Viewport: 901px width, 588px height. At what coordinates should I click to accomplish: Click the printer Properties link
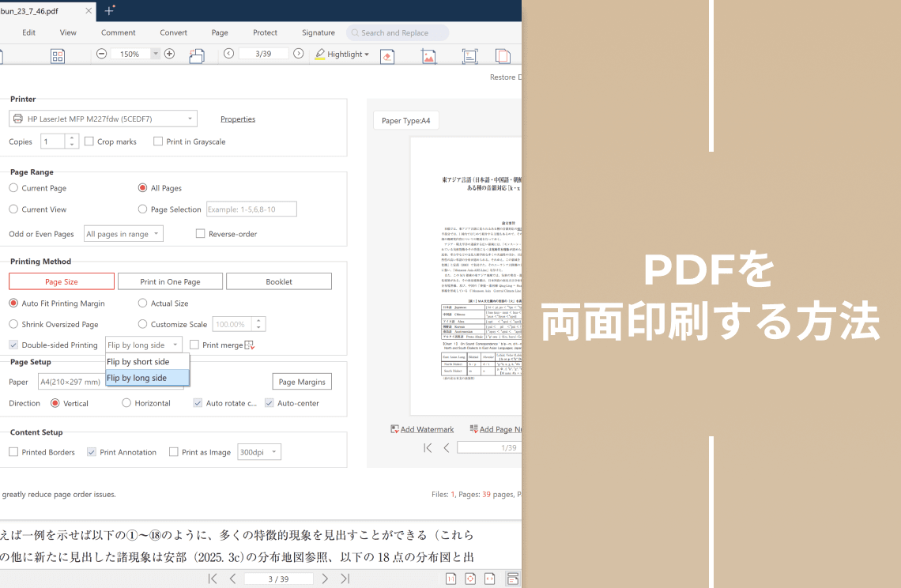click(x=238, y=119)
